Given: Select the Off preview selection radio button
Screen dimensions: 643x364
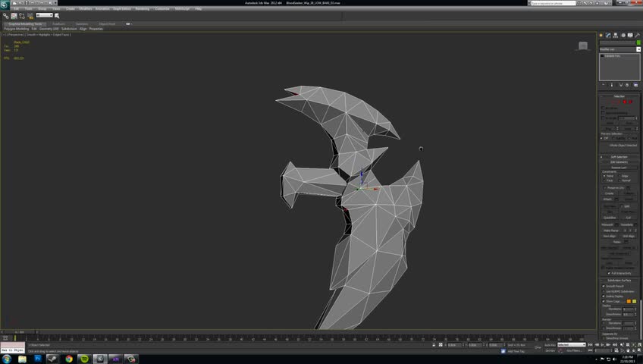Looking at the screenshot, I should 602,138.
